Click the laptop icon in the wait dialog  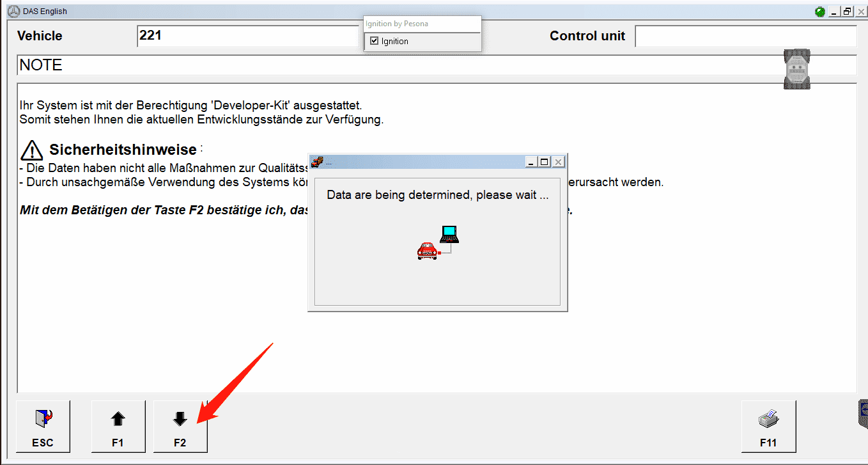coord(449,235)
